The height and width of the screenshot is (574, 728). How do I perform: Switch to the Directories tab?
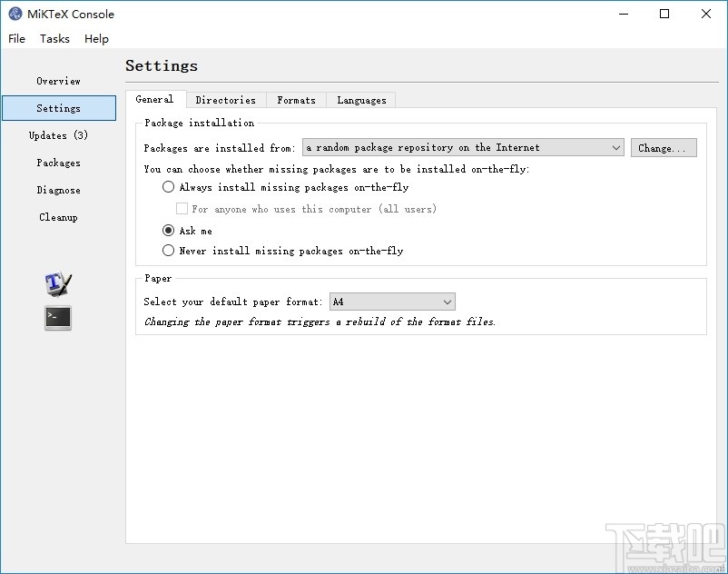tap(225, 100)
